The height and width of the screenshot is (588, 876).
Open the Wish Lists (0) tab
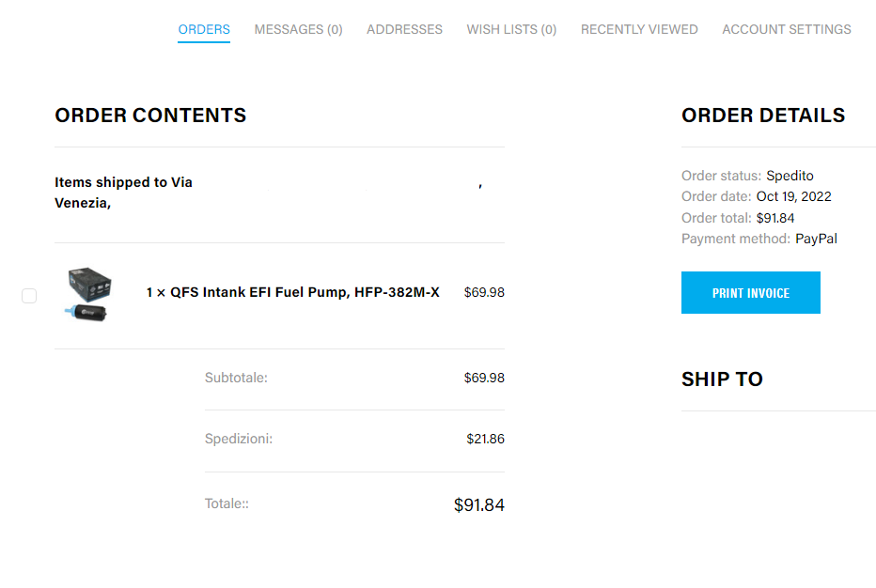pos(511,29)
